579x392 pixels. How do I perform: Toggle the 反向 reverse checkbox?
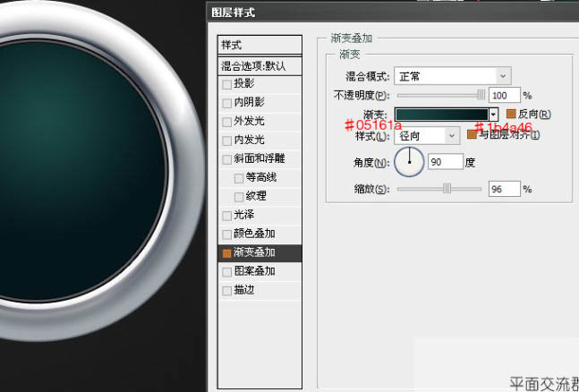pos(511,114)
